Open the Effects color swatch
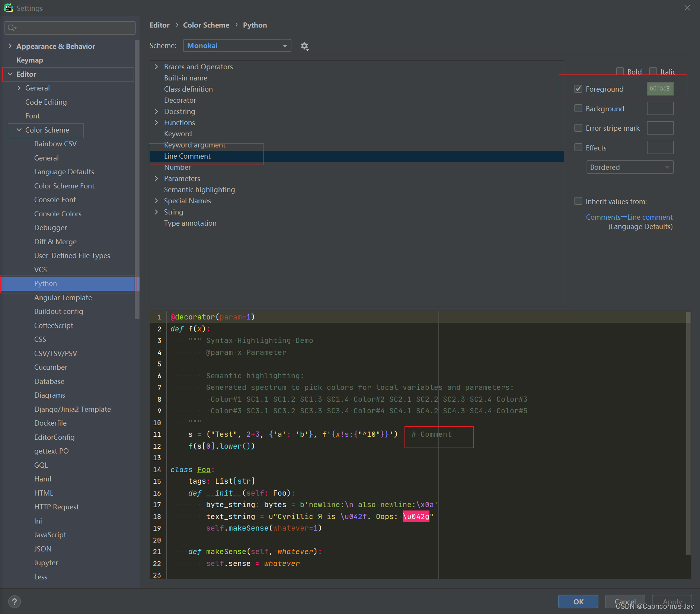Image resolution: width=700 pixels, height=614 pixels. click(x=660, y=147)
